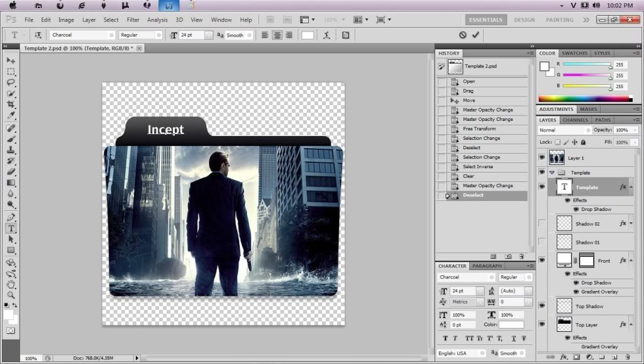Click the Create Warped Text icon
Viewport: 644px width, 364px height.
(326, 35)
